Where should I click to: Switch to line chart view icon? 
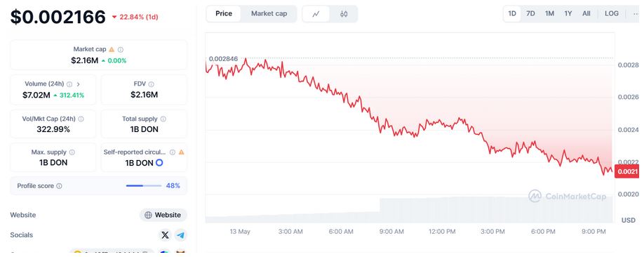pos(316,13)
